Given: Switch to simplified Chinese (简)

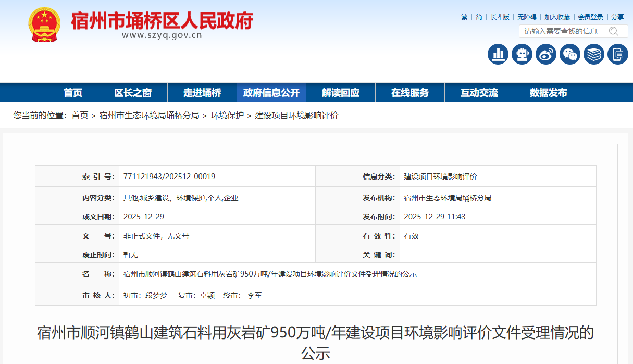Looking at the screenshot, I should tap(479, 17).
